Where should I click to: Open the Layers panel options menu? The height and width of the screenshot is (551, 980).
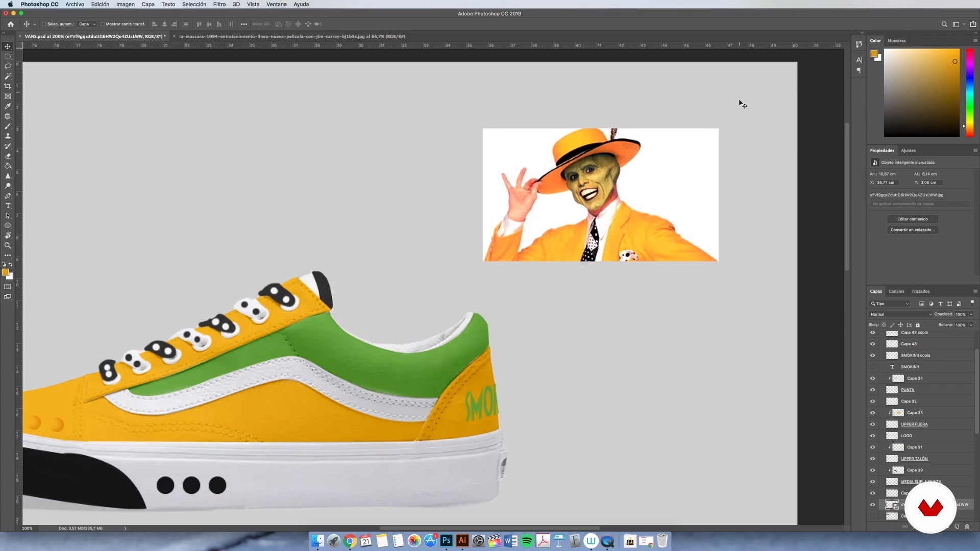975,291
